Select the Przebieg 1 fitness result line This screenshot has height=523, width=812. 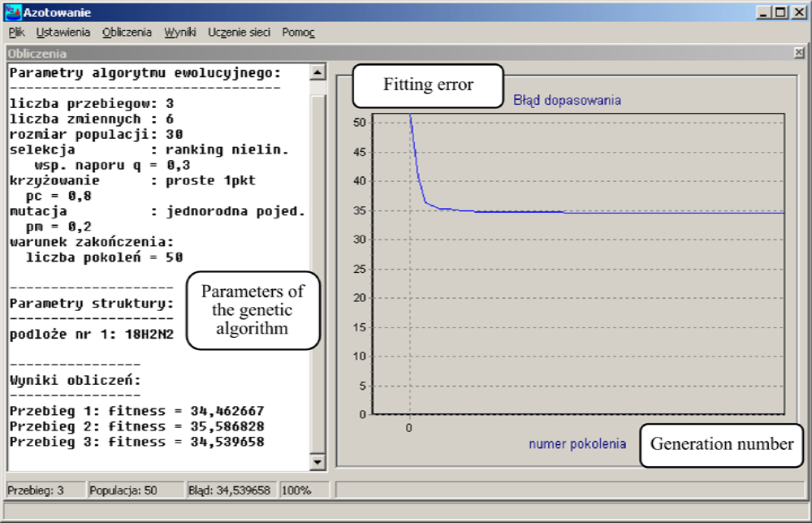136,412
